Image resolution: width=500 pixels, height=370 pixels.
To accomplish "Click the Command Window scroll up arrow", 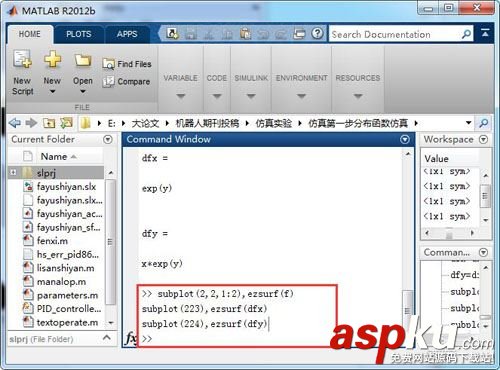I will pyautogui.click(x=408, y=154).
